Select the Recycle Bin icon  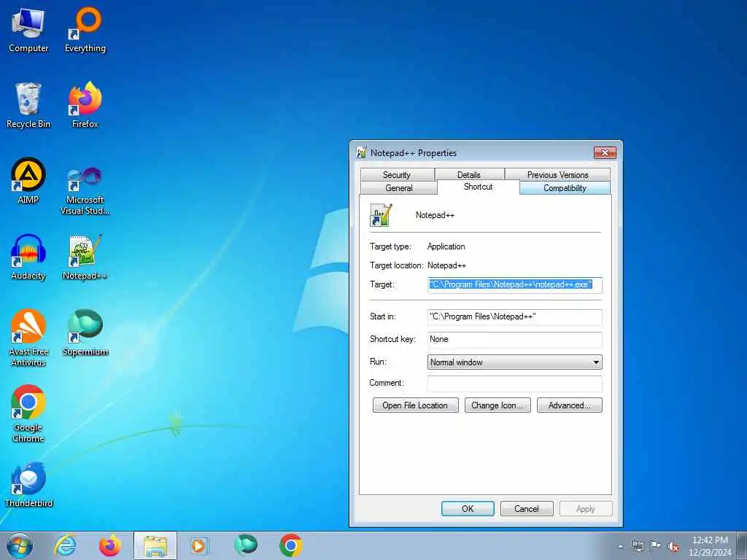click(x=28, y=106)
